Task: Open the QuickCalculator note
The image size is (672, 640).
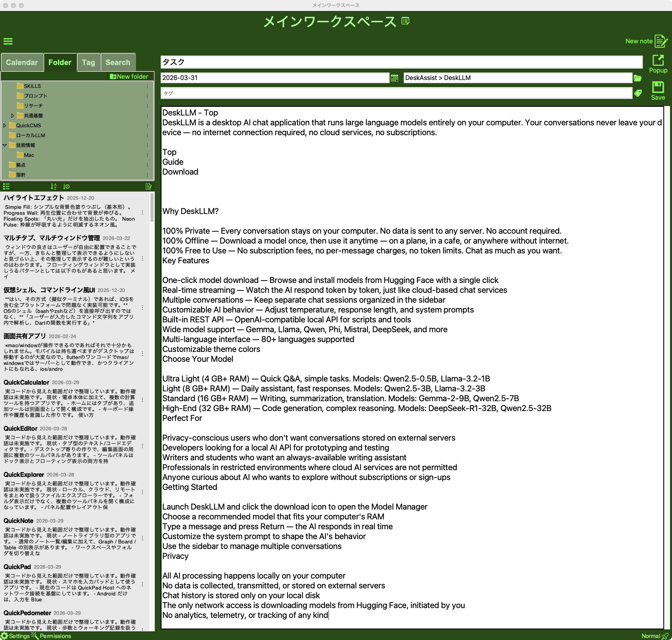Action: coord(69,398)
